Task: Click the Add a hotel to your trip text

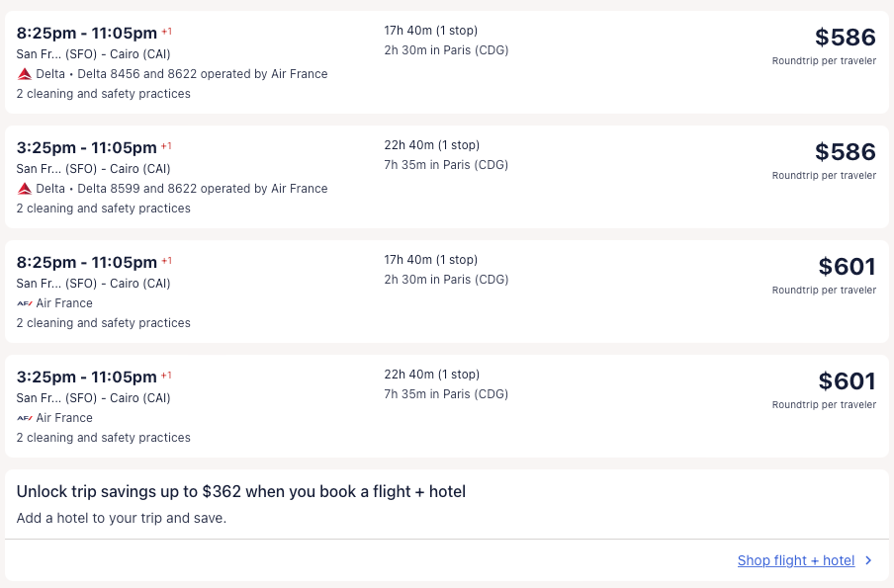Action: pos(122,518)
